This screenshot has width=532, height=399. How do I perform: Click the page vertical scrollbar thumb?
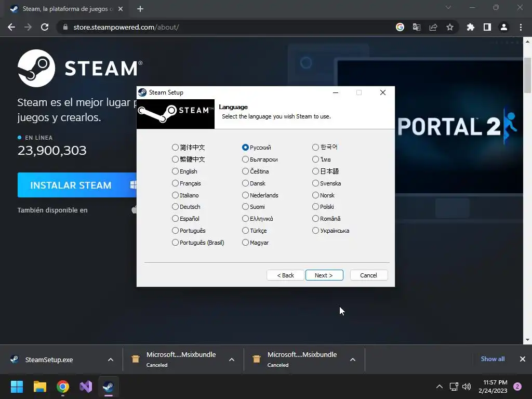click(x=527, y=75)
